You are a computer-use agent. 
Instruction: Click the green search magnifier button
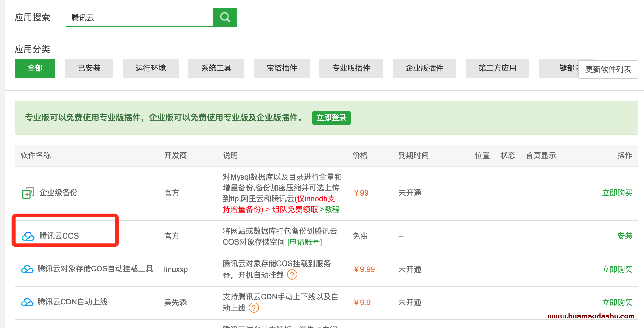tap(225, 17)
